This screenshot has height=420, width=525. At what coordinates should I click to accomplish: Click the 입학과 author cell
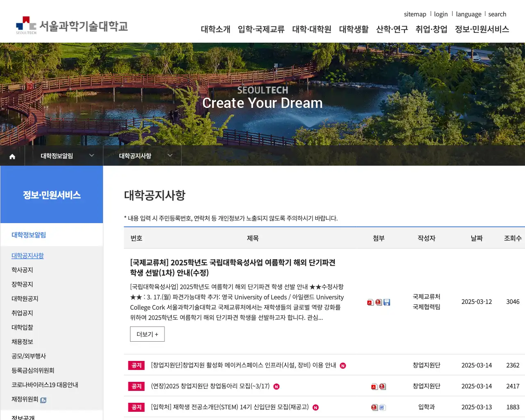[x=427, y=407]
